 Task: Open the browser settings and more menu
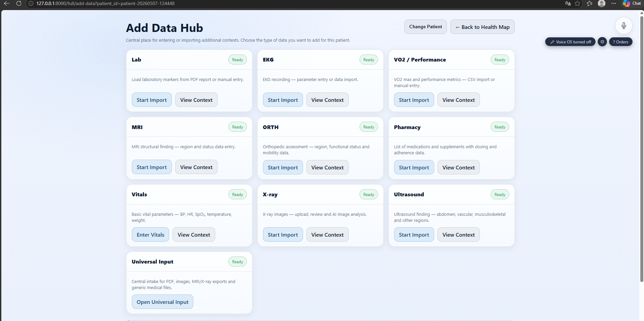[614, 3]
